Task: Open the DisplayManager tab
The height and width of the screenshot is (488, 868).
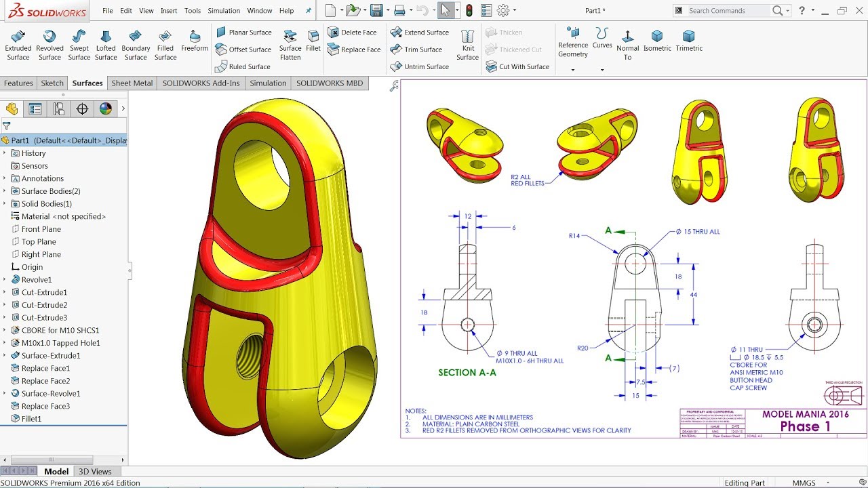Action: click(x=105, y=108)
